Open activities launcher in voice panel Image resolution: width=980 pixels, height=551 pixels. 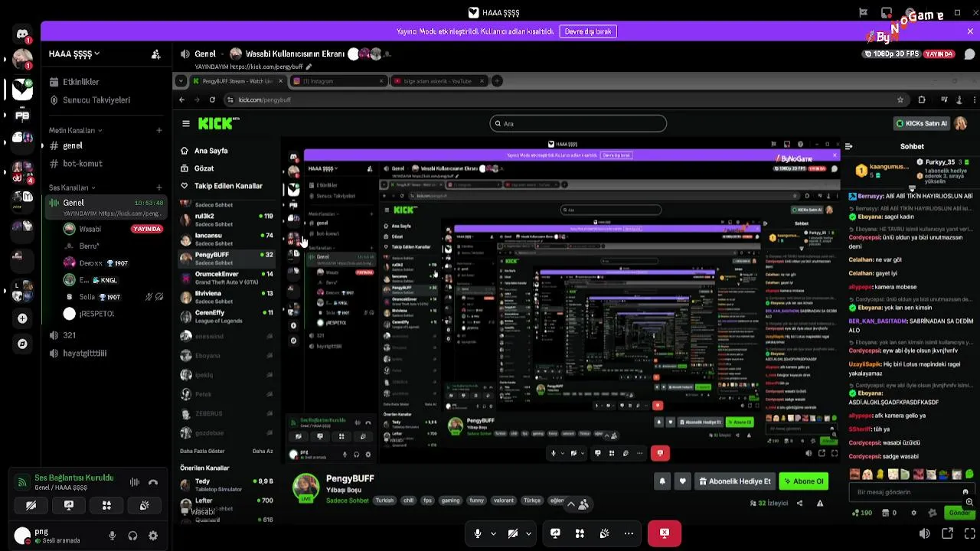tap(106, 505)
